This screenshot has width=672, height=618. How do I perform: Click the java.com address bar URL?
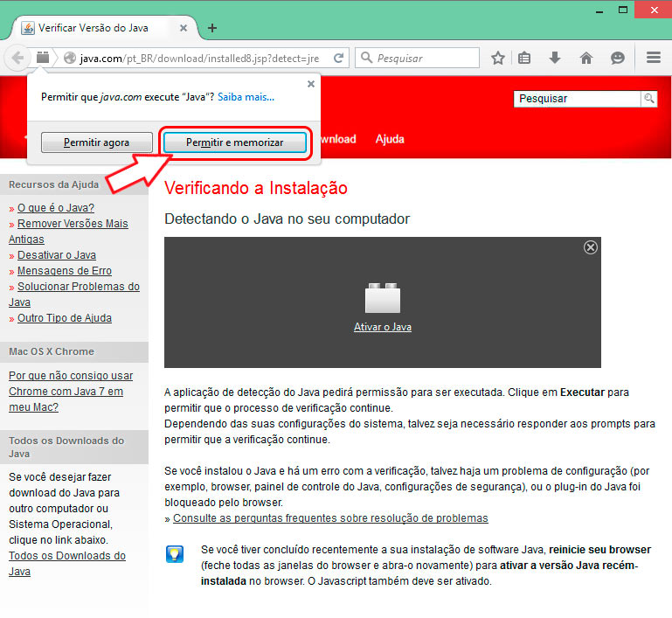coord(199,59)
